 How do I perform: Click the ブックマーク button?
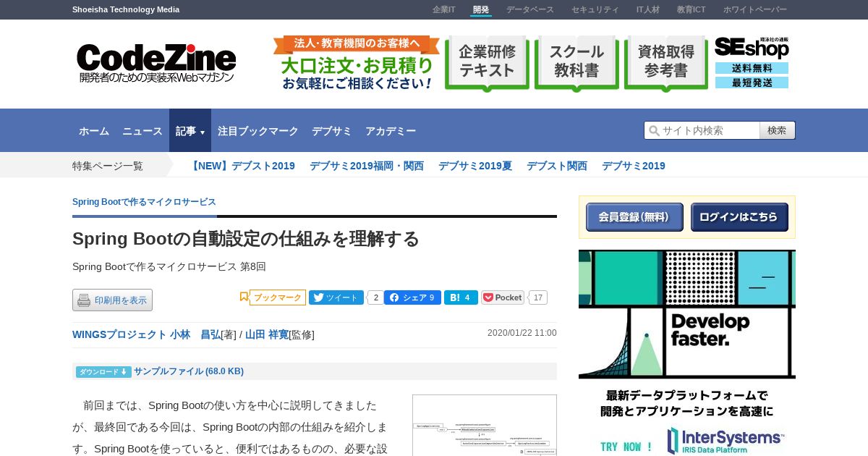click(278, 297)
